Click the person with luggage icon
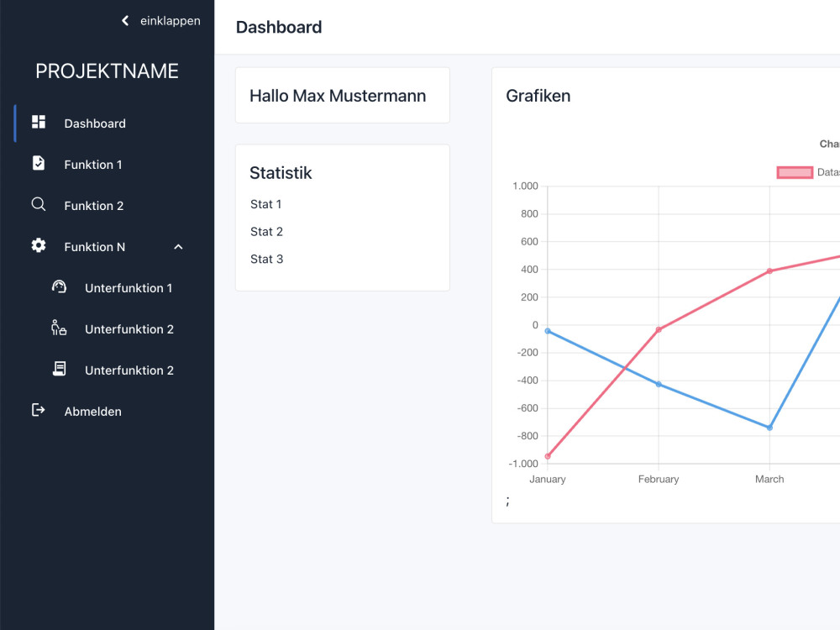Image resolution: width=840 pixels, height=630 pixels. click(59, 328)
